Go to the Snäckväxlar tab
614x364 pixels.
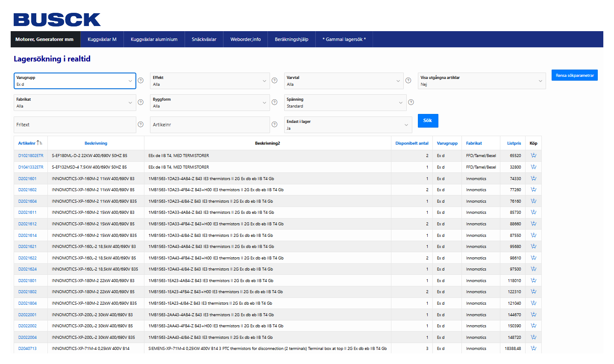(204, 39)
